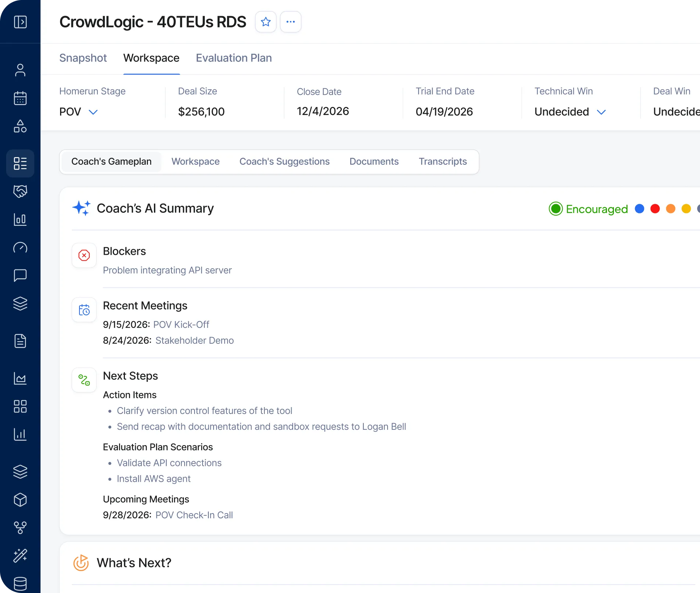Select the magic wand tool in sidebar

pyautogui.click(x=21, y=556)
